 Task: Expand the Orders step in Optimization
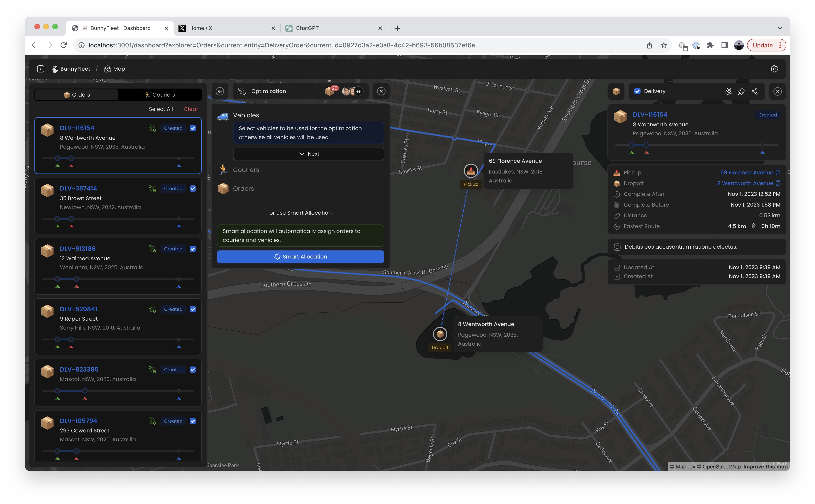[243, 189]
